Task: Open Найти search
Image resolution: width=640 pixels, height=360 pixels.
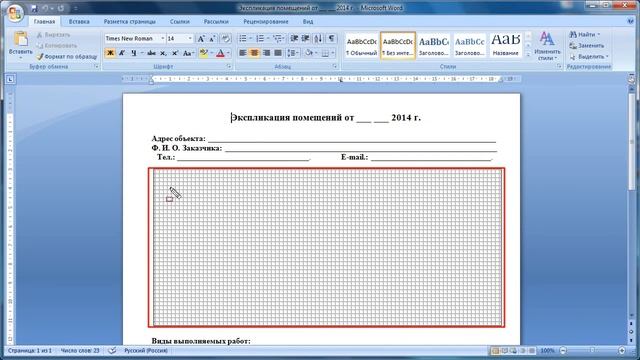Action: pos(585,35)
